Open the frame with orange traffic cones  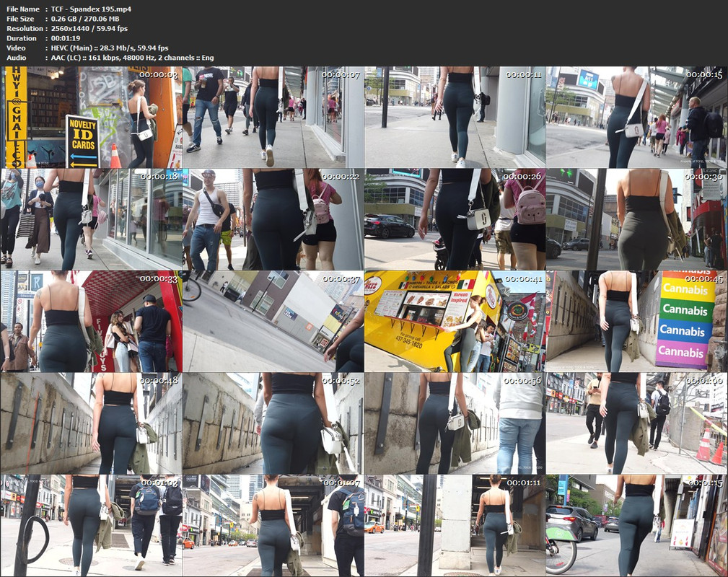click(636, 423)
